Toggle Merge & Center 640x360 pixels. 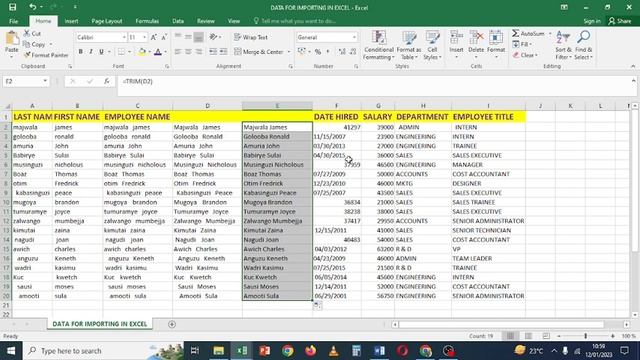[259, 52]
